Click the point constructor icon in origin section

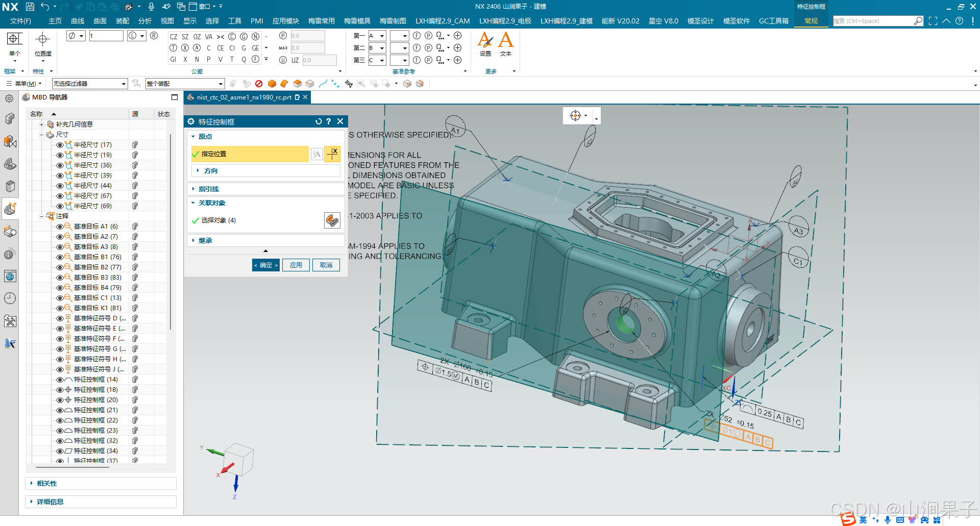(x=332, y=154)
